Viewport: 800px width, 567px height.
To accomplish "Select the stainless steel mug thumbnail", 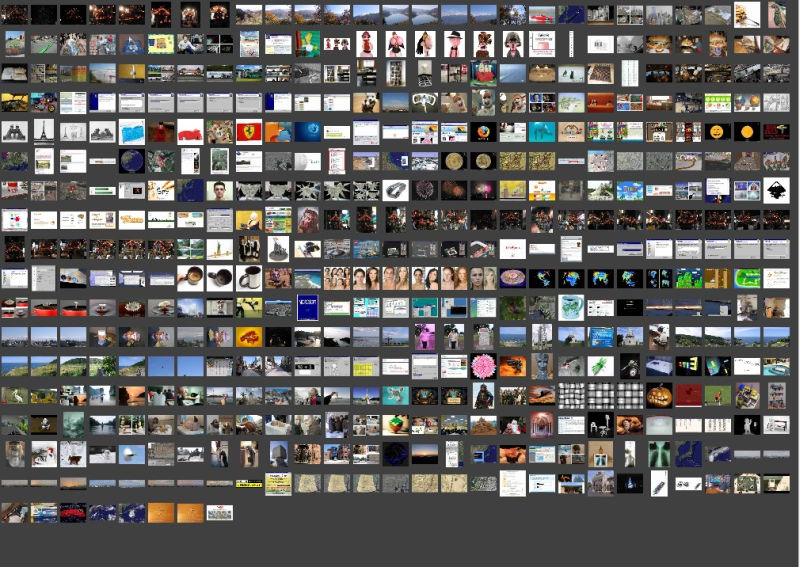I will (249, 279).
